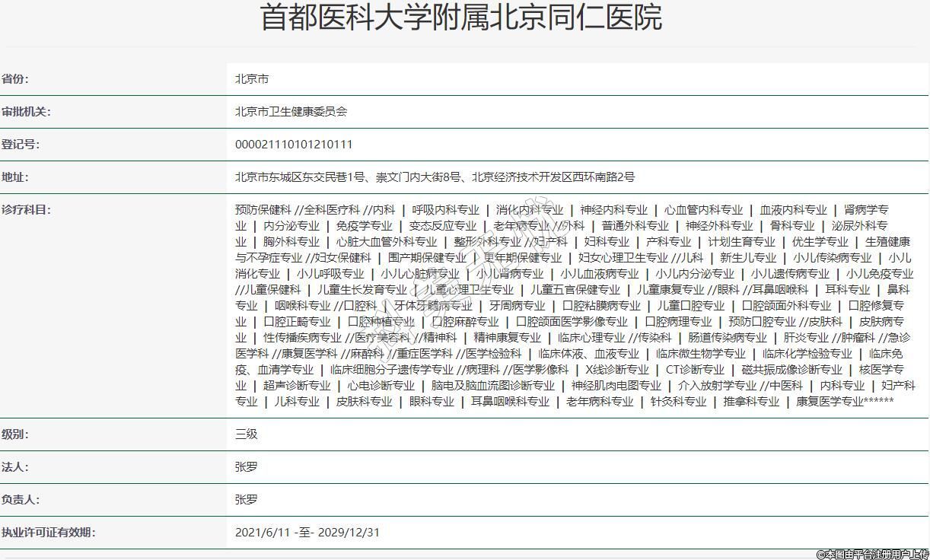The image size is (930, 560).
Task: Click the 地址 row label
Action: tap(15, 177)
